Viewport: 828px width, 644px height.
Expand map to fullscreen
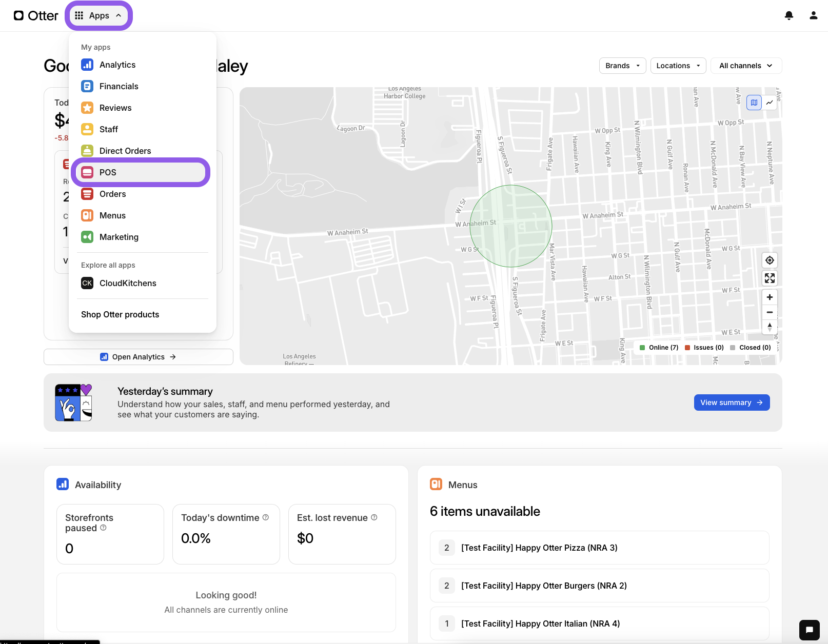770,278
